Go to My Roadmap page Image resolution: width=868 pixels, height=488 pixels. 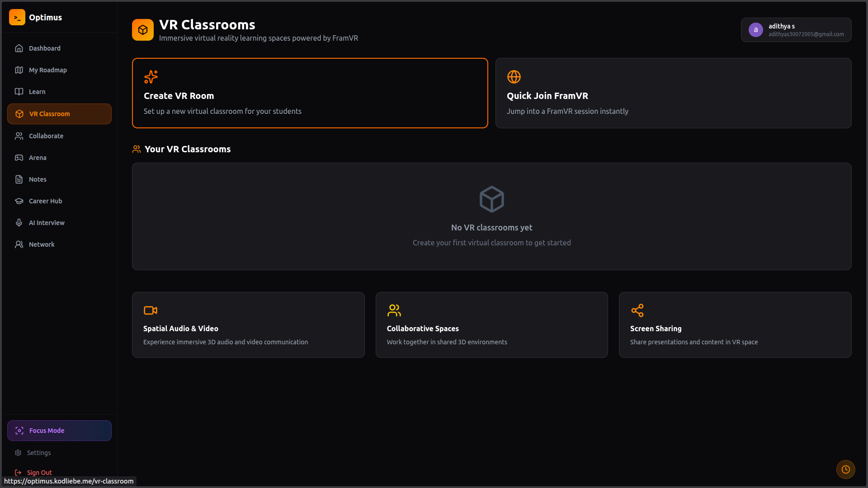(47, 70)
